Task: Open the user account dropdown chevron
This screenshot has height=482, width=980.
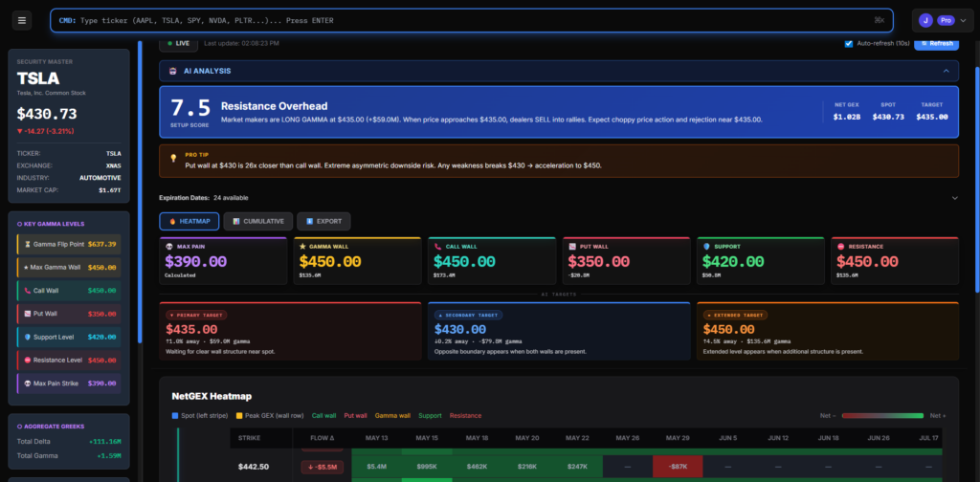Action: pyautogui.click(x=963, y=21)
